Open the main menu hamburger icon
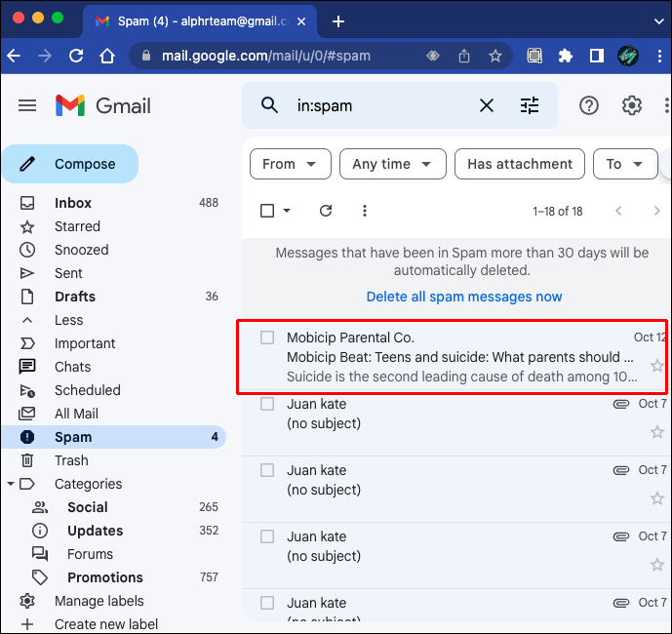 [x=27, y=105]
